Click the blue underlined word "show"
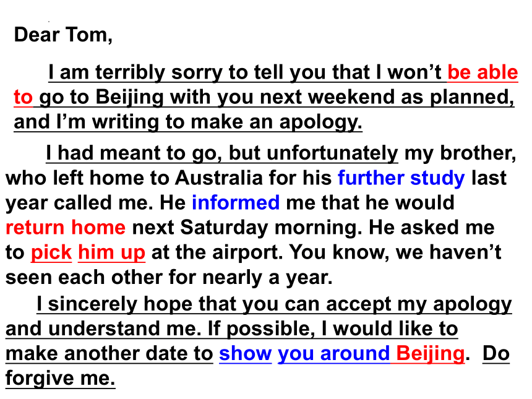Viewport: 532px width, 399px height. click(246, 354)
